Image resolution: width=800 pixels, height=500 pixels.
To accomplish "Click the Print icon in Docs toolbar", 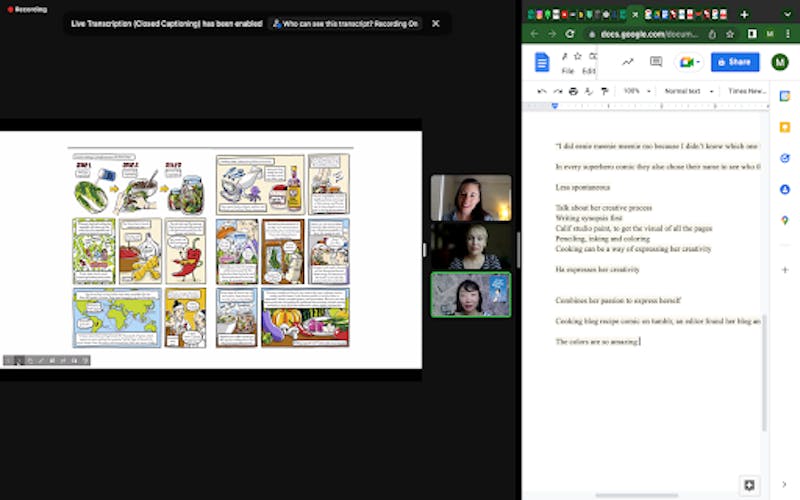I will click(x=573, y=91).
